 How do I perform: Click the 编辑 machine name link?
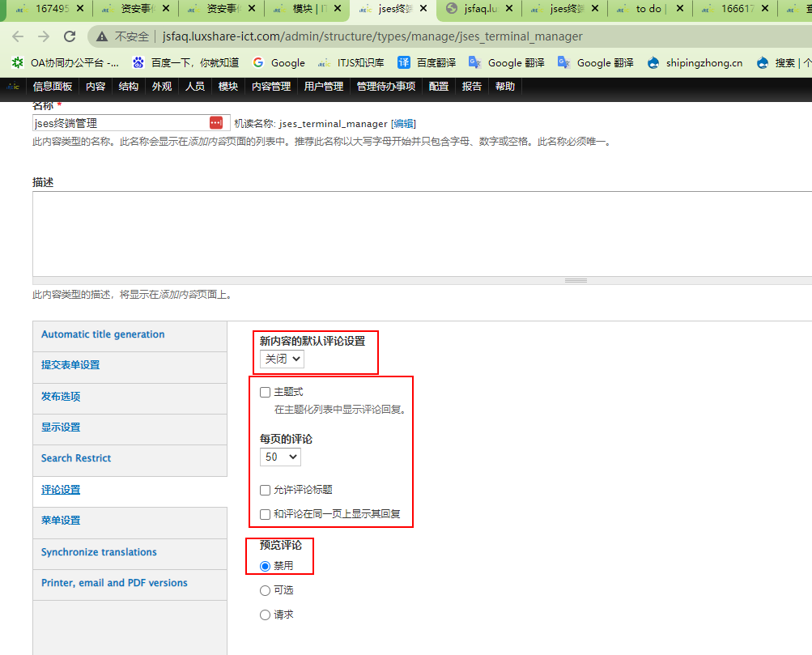click(x=403, y=124)
